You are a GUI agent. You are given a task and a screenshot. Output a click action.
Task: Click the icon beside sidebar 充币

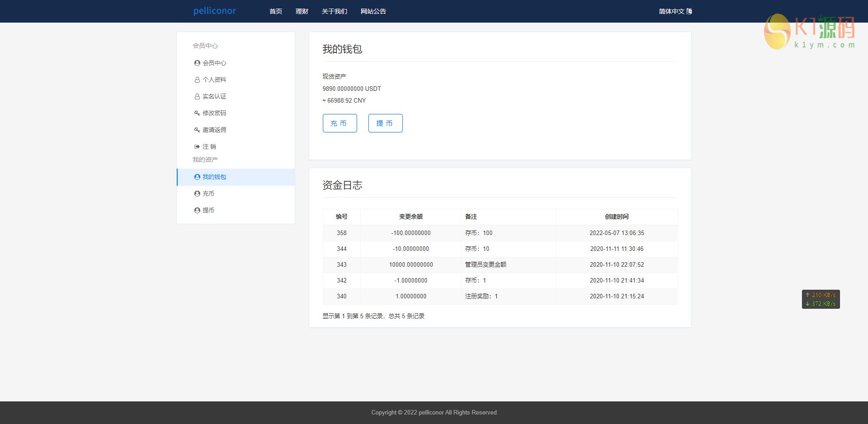point(197,194)
